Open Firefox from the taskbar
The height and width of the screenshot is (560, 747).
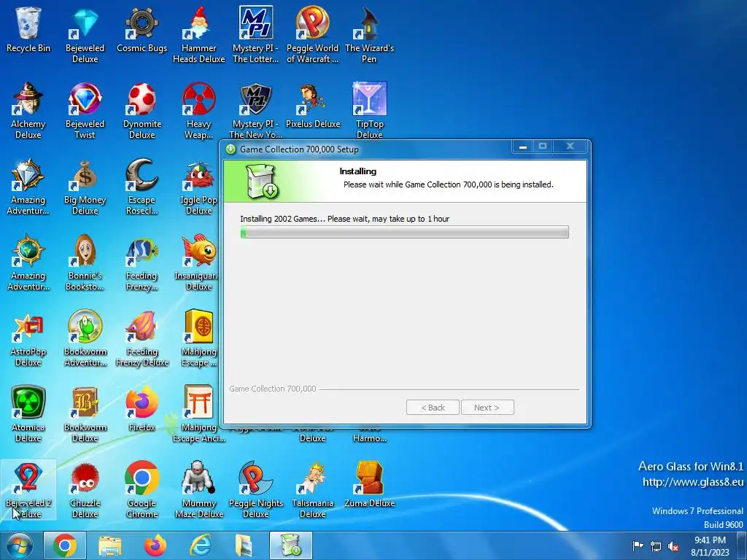pos(155,545)
